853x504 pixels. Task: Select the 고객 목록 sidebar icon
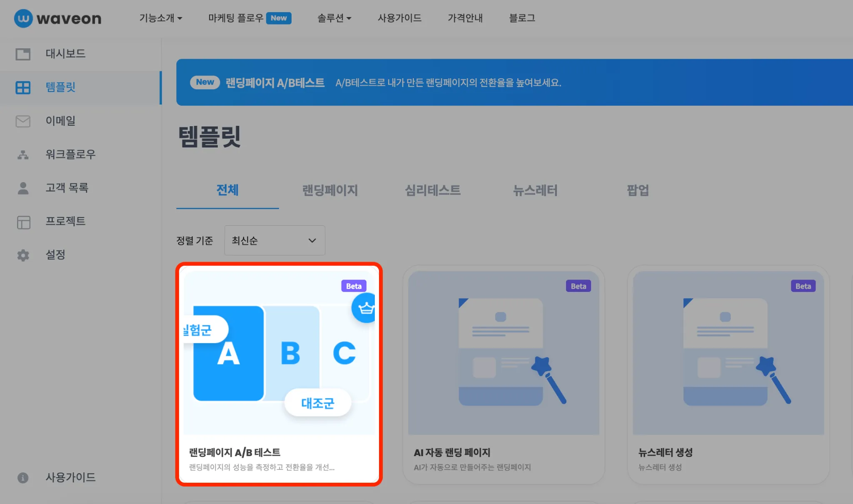pyautogui.click(x=22, y=187)
